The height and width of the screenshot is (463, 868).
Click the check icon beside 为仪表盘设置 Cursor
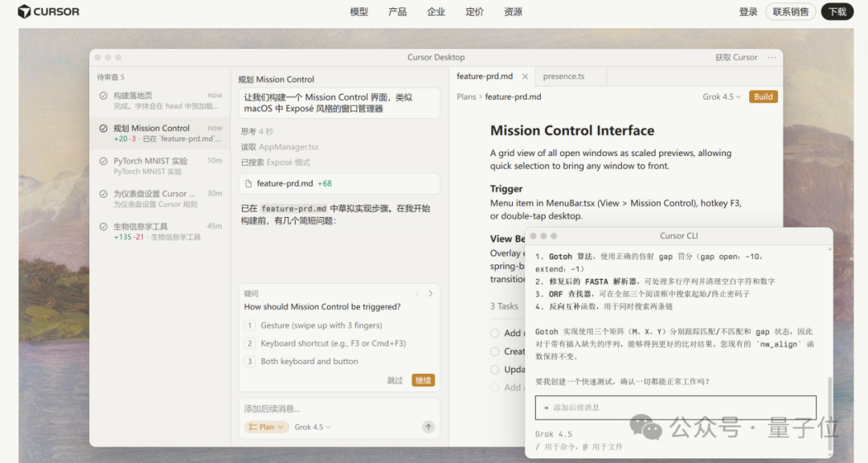coord(103,194)
